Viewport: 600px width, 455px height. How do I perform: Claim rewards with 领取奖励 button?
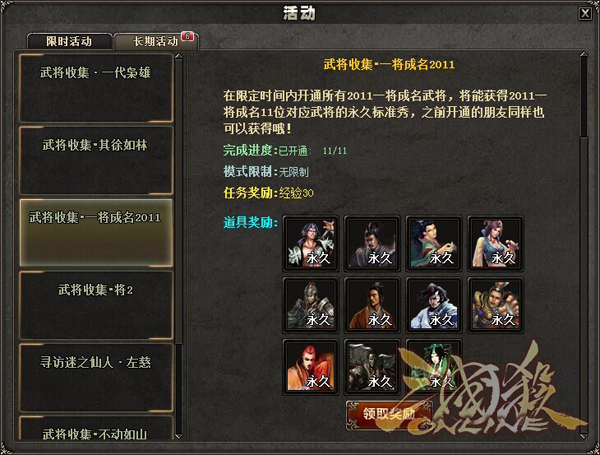coord(389,414)
